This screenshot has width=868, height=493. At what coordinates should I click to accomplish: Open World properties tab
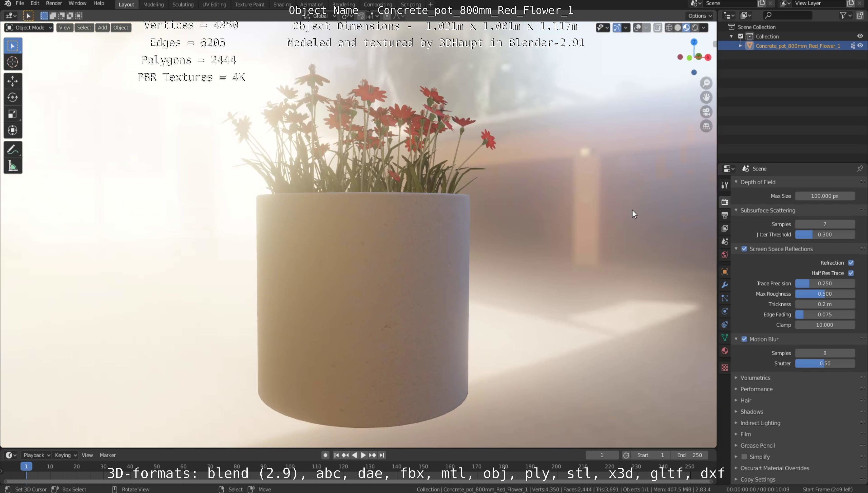click(724, 255)
